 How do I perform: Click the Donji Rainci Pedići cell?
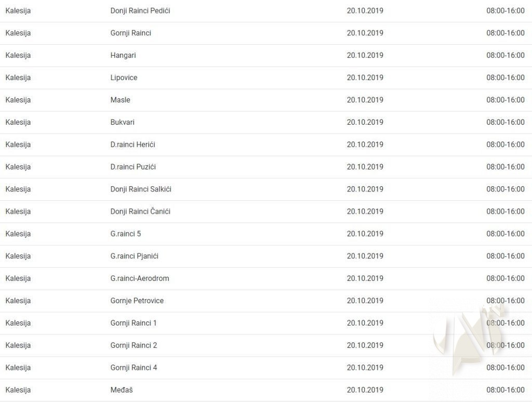coord(140,11)
